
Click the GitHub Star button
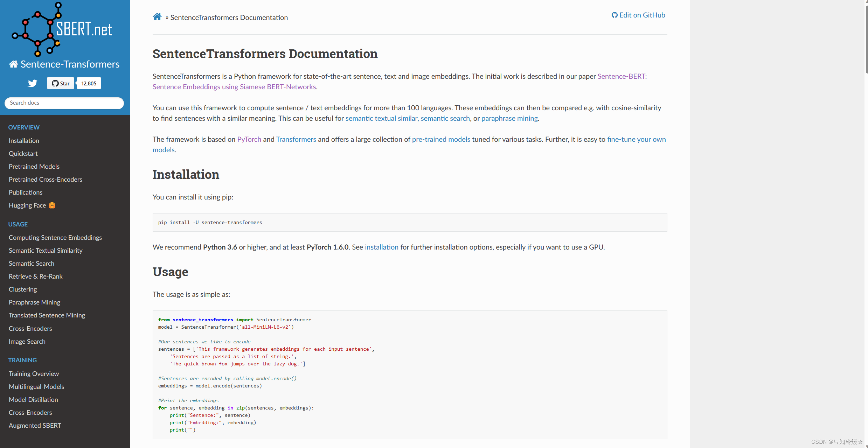click(x=61, y=83)
